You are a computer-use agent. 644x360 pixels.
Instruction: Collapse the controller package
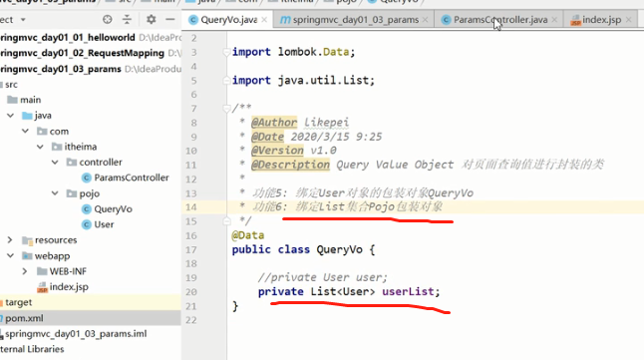tap(55, 163)
